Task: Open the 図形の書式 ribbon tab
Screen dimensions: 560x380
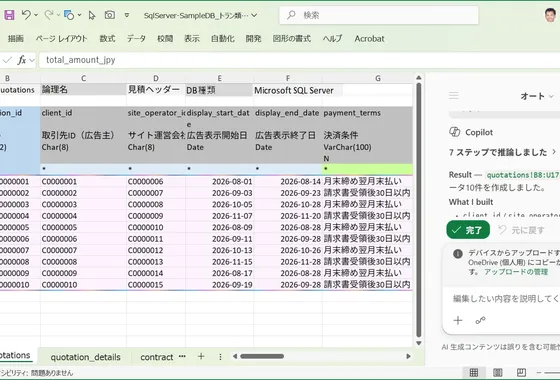Action: (x=292, y=39)
